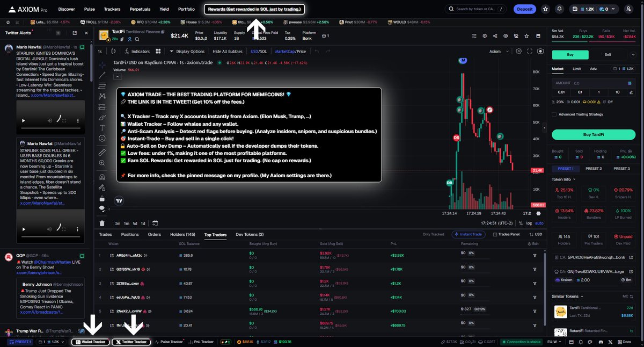Expand the Buy/Sell panel chevron
644x347 pixels.
tap(633, 54)
